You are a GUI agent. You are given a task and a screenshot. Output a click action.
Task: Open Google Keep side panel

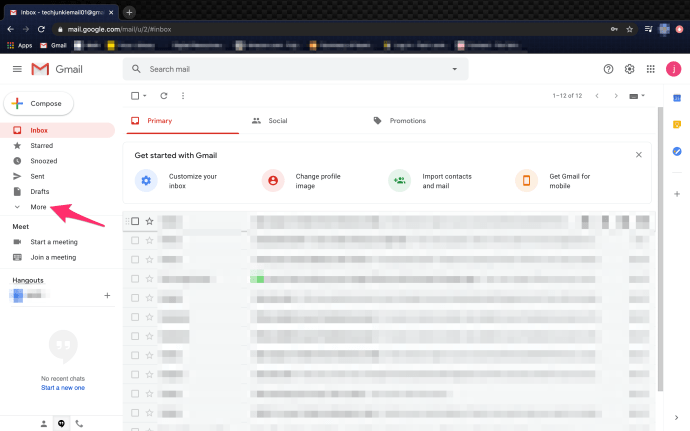tap(677, 125)
